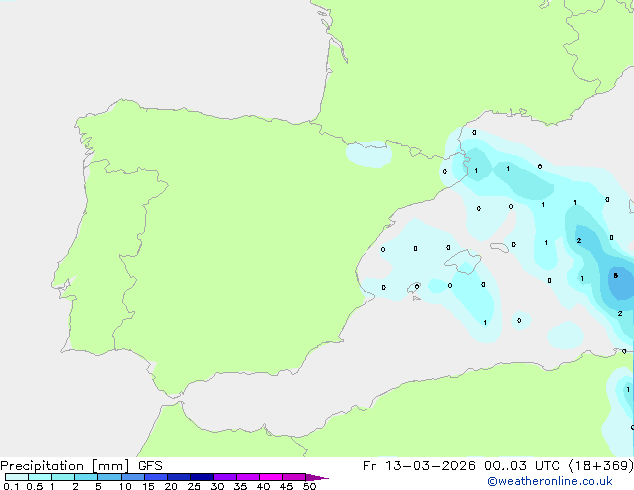Select the 10–15 mm legend swatch

[x=132, y=477]
